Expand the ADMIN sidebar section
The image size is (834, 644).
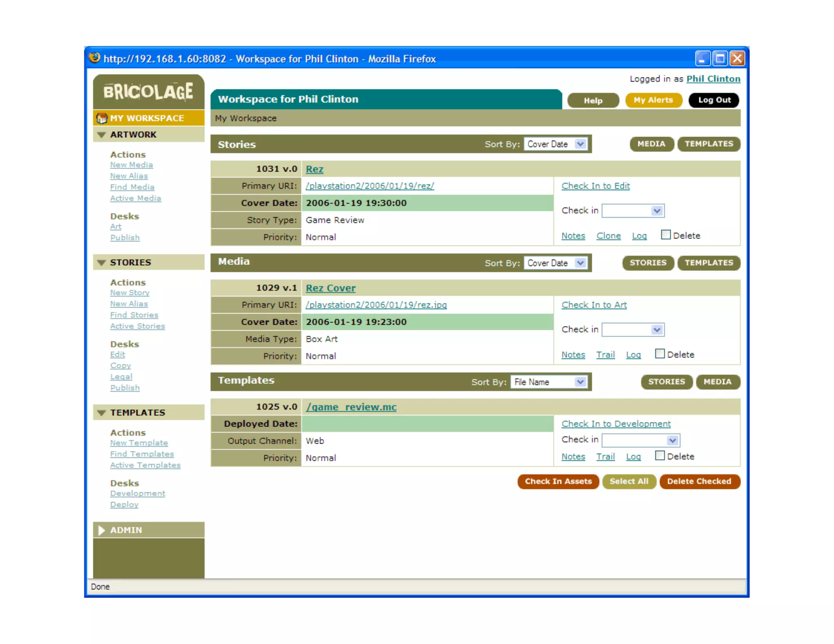pyautogui.click(x=102, y=530)
